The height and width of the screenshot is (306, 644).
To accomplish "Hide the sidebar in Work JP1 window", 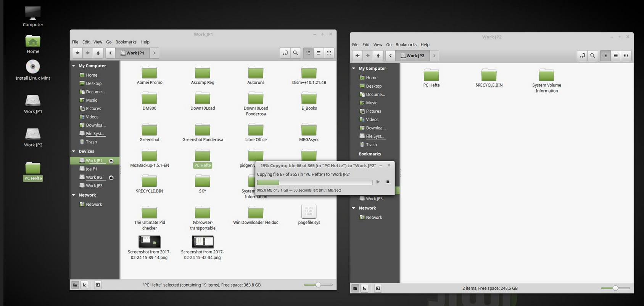I will coord(98,285).
